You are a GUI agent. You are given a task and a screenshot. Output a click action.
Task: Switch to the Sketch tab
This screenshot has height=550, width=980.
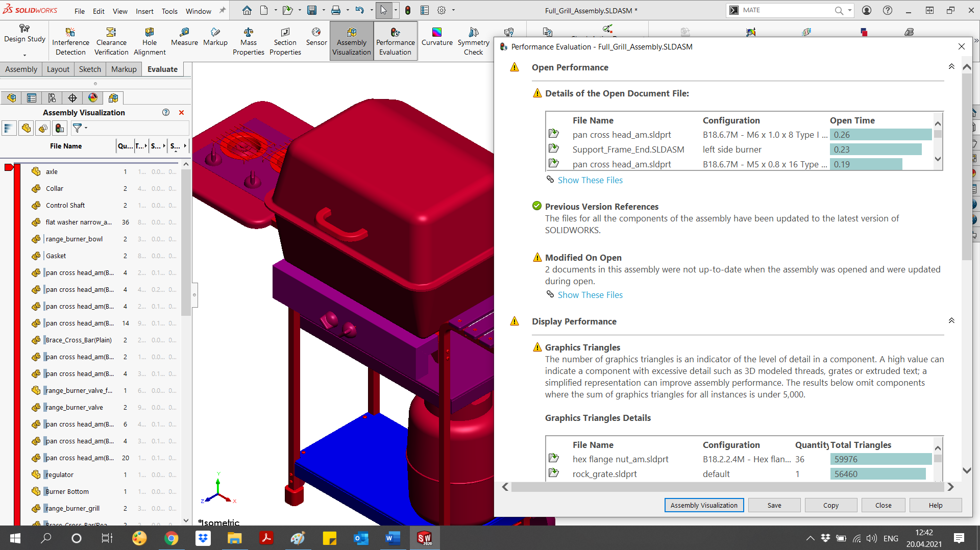pos(90,69)
